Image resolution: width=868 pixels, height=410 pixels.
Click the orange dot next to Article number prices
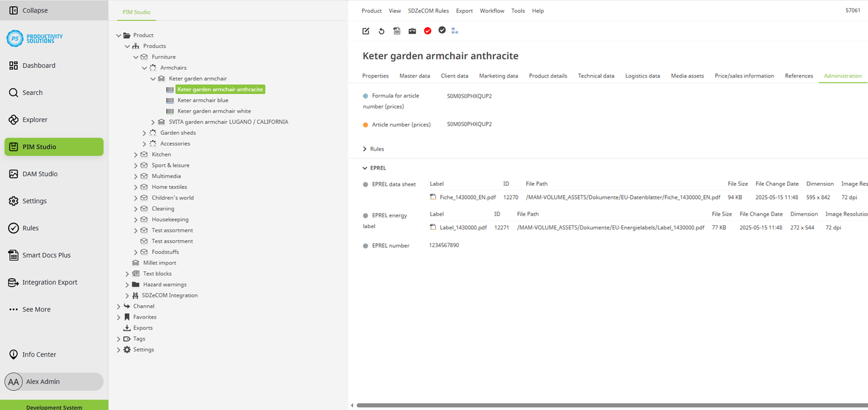366,124
